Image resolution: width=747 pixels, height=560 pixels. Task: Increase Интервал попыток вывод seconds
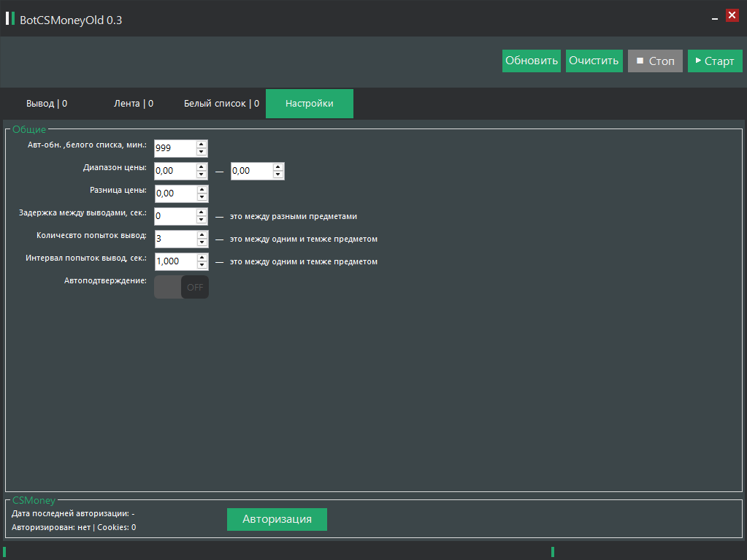coord(202,257)
